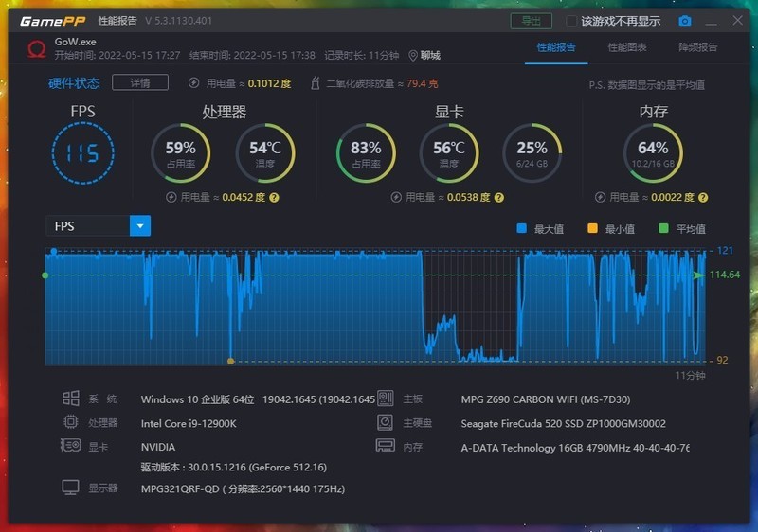Click the 主板 motherboard icon

[x=385, y=399]
